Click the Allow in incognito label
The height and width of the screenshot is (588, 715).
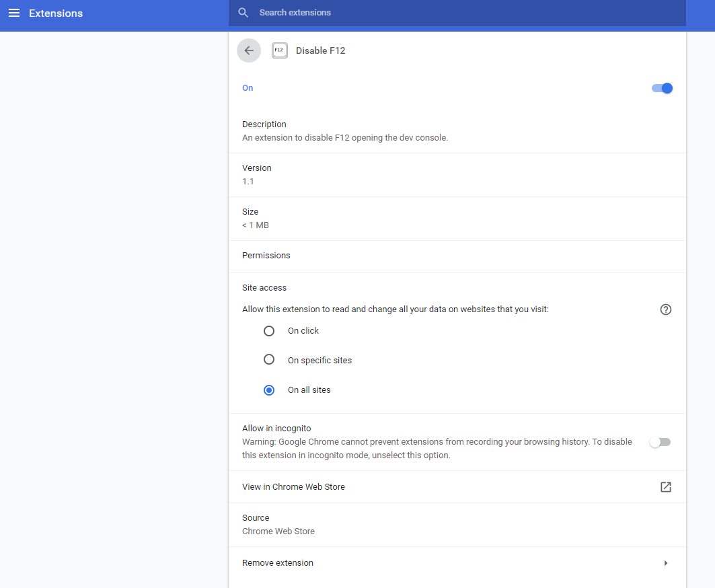[x=276, y=429]
